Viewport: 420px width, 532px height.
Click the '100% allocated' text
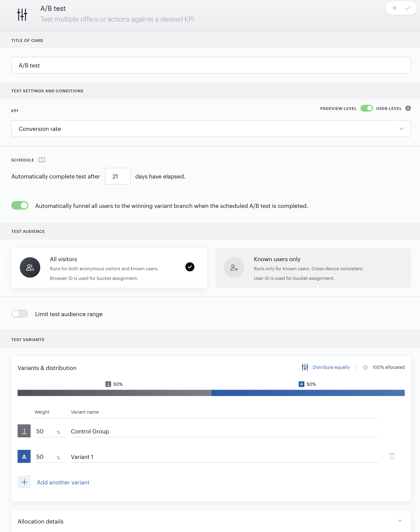click(388, 367)
